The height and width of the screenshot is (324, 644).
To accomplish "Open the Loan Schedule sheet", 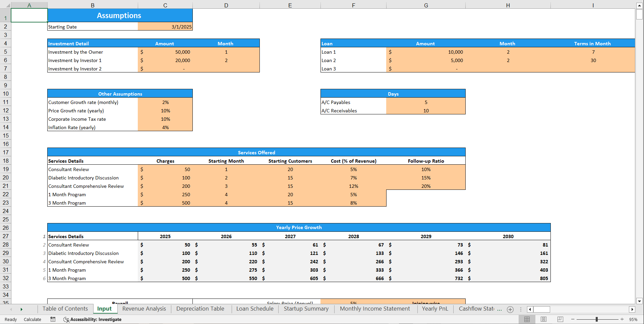I will [x=254, y=309].
